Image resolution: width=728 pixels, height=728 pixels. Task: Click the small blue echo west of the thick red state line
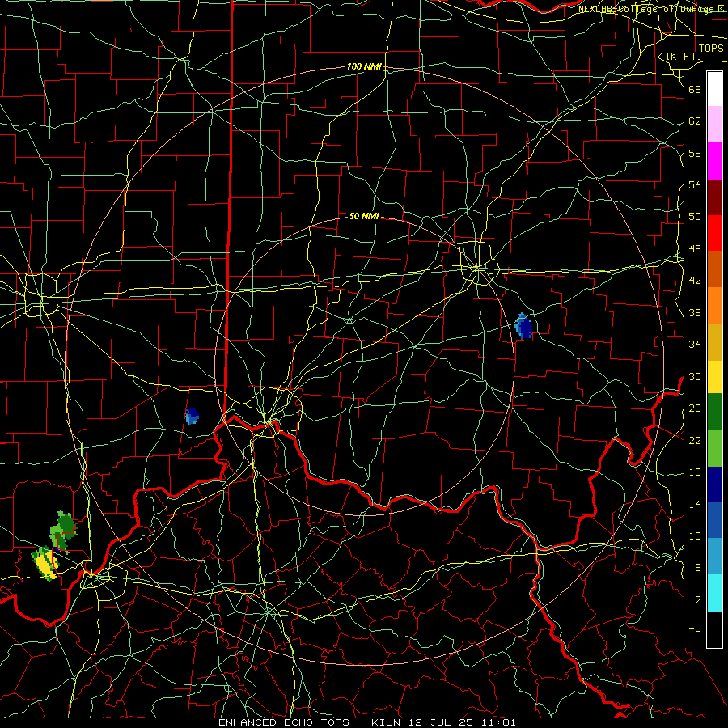click(192, 416)
